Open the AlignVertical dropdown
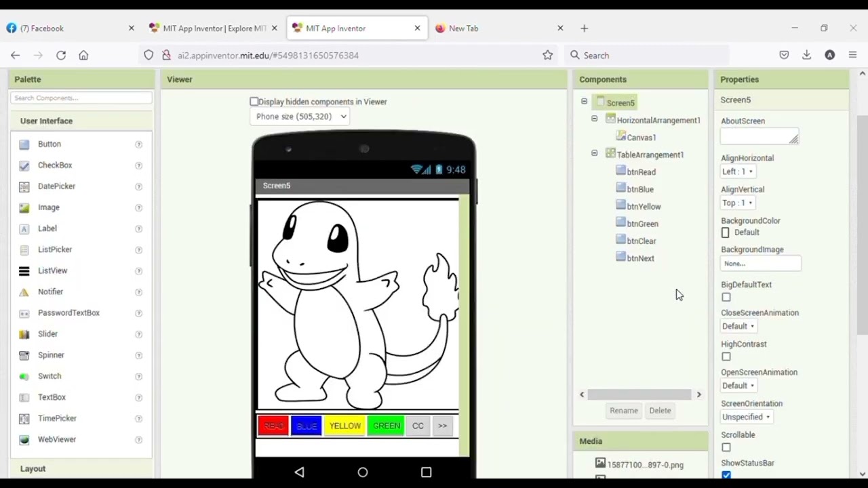This screenshot has height=488, width=868. (737, 203)
